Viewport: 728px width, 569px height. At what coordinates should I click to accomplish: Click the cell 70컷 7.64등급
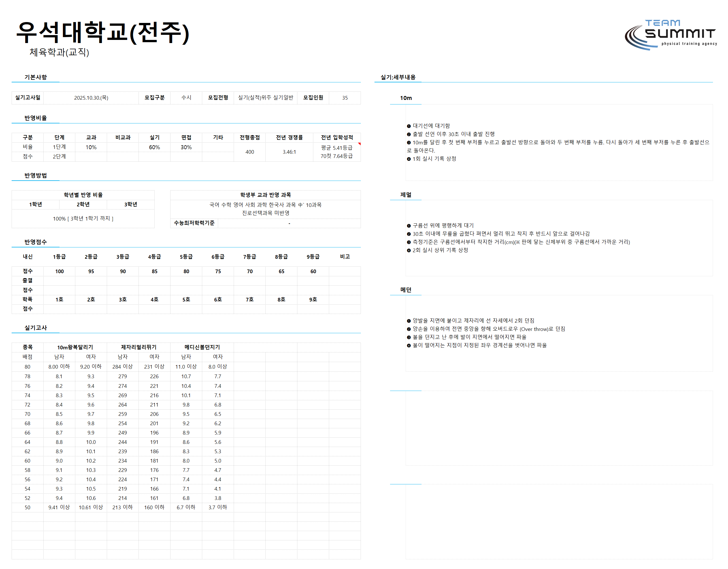[337, 156]
